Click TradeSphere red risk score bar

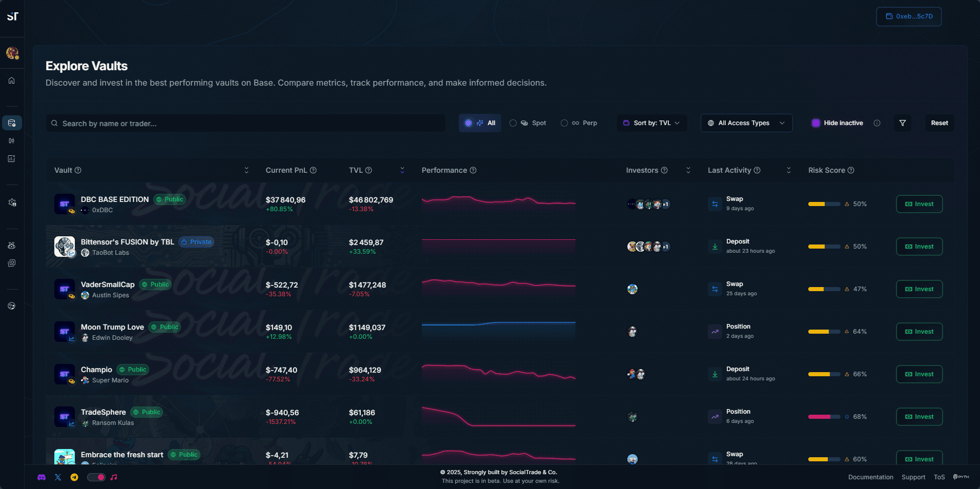pyautogui.click(x=824, y=417)
